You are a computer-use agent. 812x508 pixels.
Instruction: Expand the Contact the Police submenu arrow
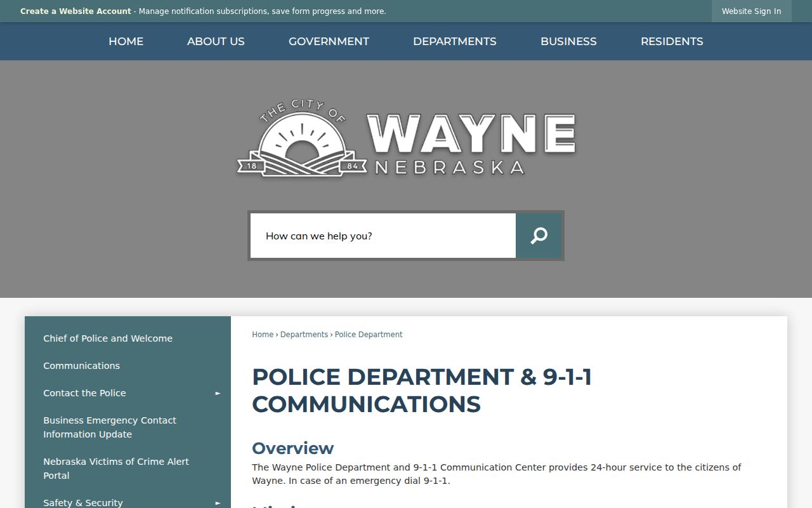pyautogui.click(x=218, y=393)
